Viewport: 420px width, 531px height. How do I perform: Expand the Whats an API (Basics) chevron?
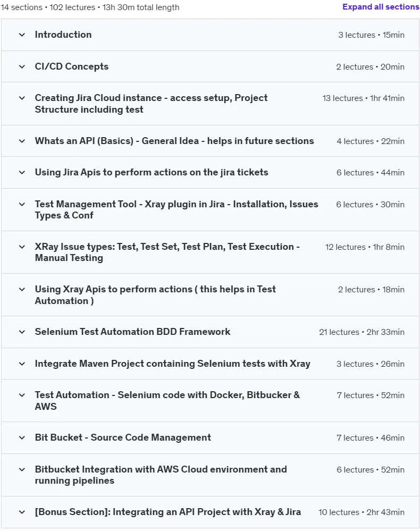tap(22, 141)
